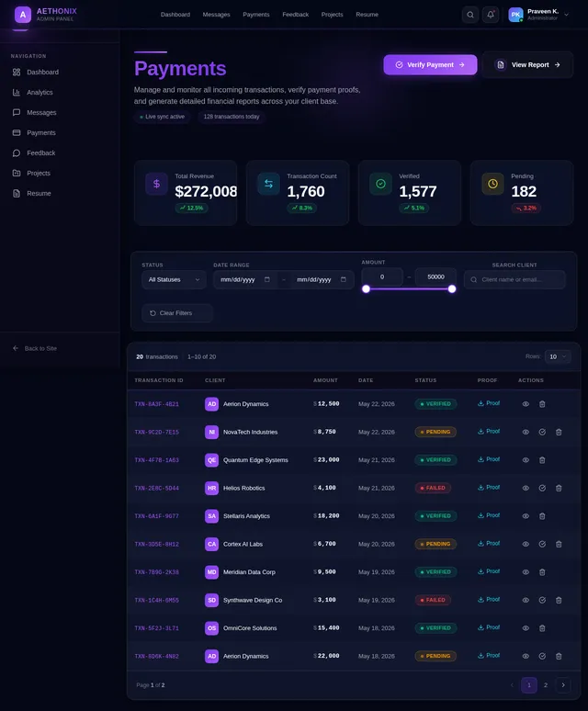Verify the Synthwave Design Co transaction
Screen dimensions: 588x711
542,601
